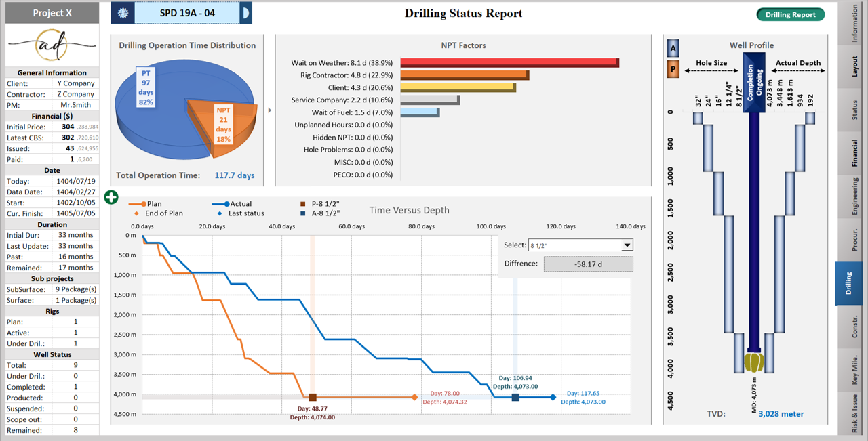Viewport: 868px width, 441px height.
Task: Click the blue A-8 1/2" square marker on actual line
Action: click(x=515, y=398)
